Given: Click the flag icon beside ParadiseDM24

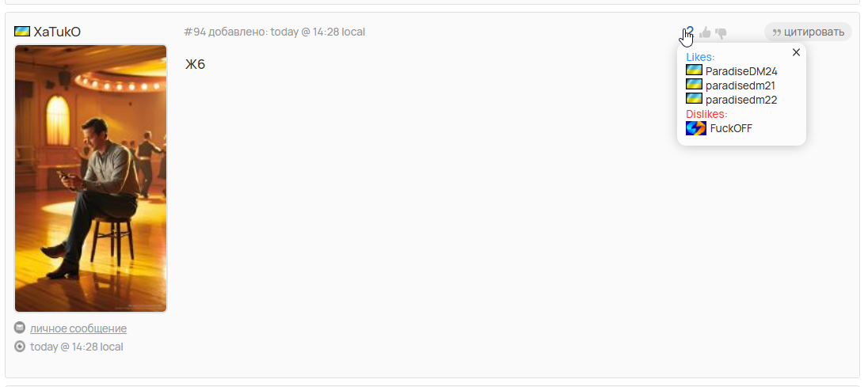Looking at the screenshot, I should [695, 70].
